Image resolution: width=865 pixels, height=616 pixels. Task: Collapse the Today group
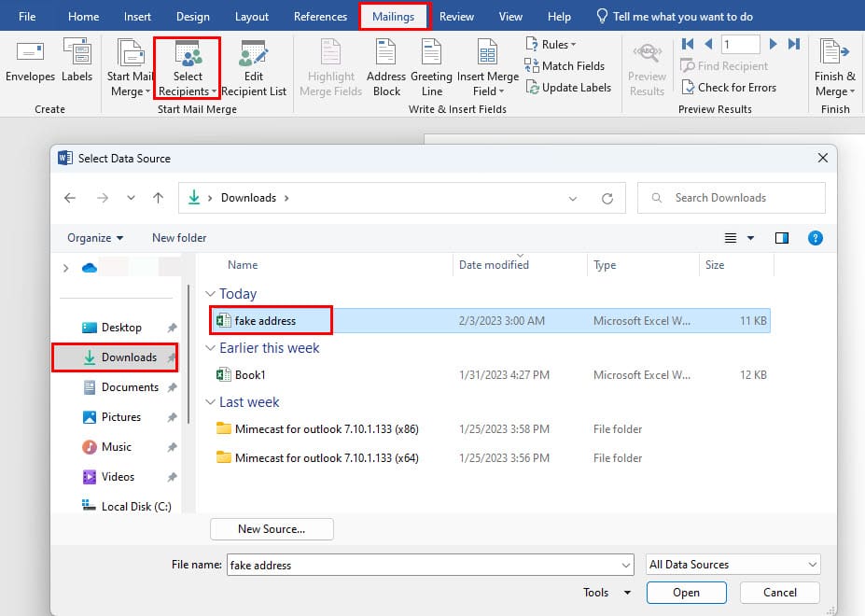[211, 293]
